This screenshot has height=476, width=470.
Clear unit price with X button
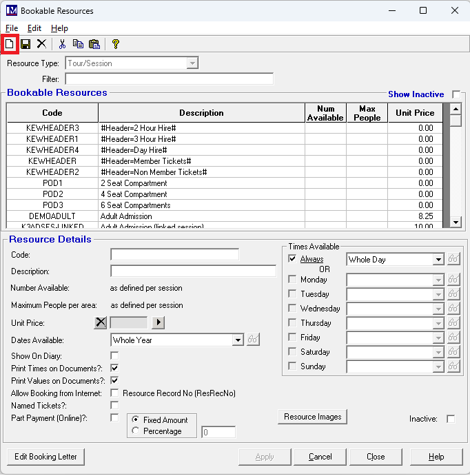tap(101, 322)
